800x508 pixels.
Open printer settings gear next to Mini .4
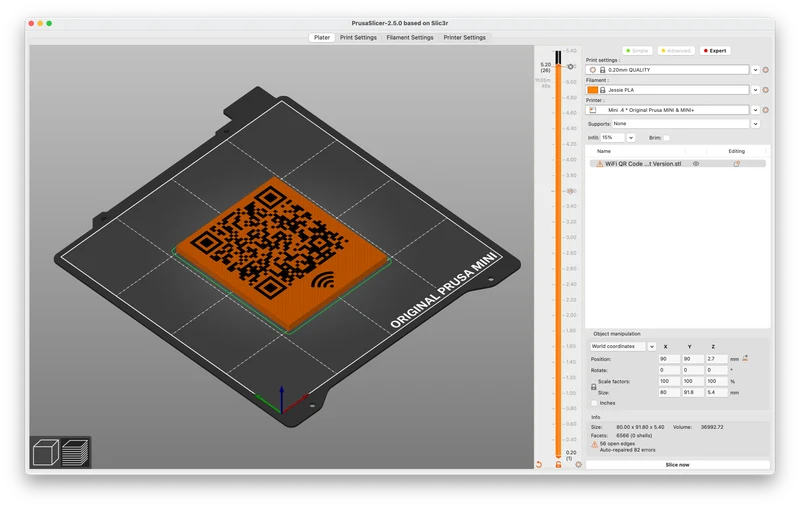(765, 110)
